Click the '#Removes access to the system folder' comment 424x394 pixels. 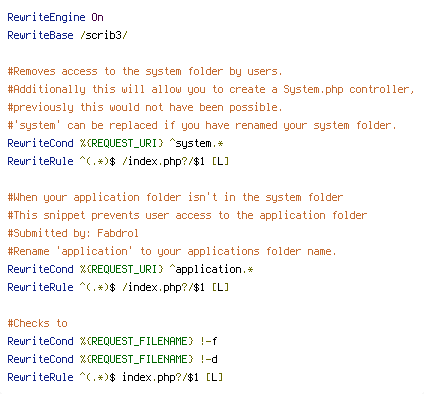[145, 71]
